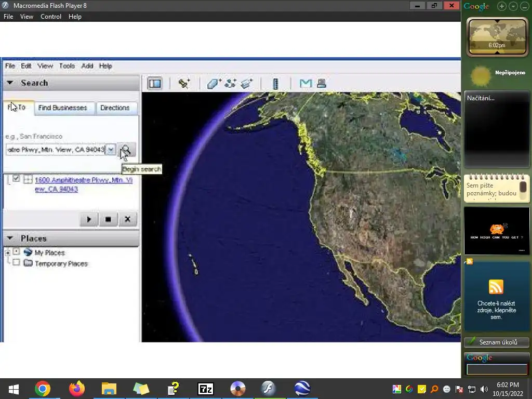
Task: Click the sun weather gadget icon
Action: click(x=481, y=76)
